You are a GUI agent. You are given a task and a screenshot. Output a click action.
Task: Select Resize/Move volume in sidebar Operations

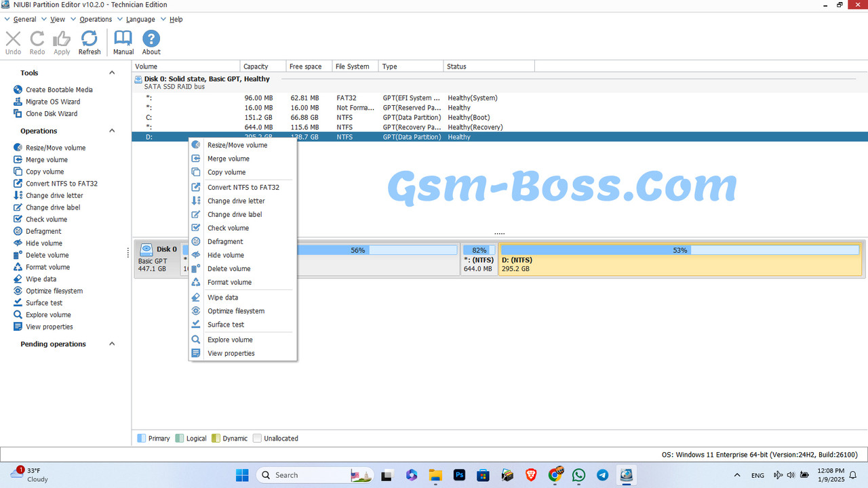(x=49, y=148)
